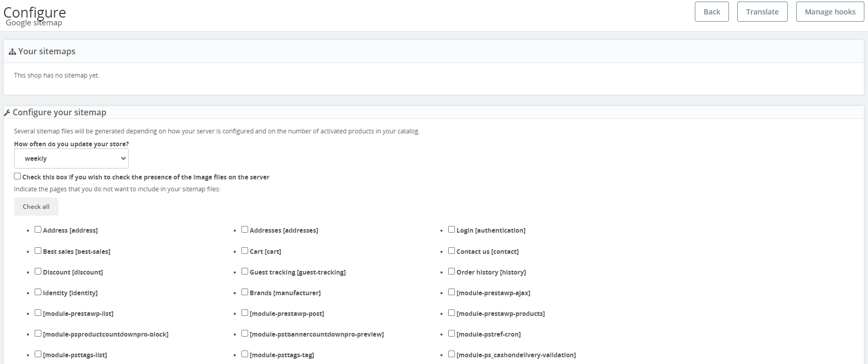
Task: Click the 'This shop has no sitemap yet.' text
Action: pyautogui.click(x=57, y=75)
